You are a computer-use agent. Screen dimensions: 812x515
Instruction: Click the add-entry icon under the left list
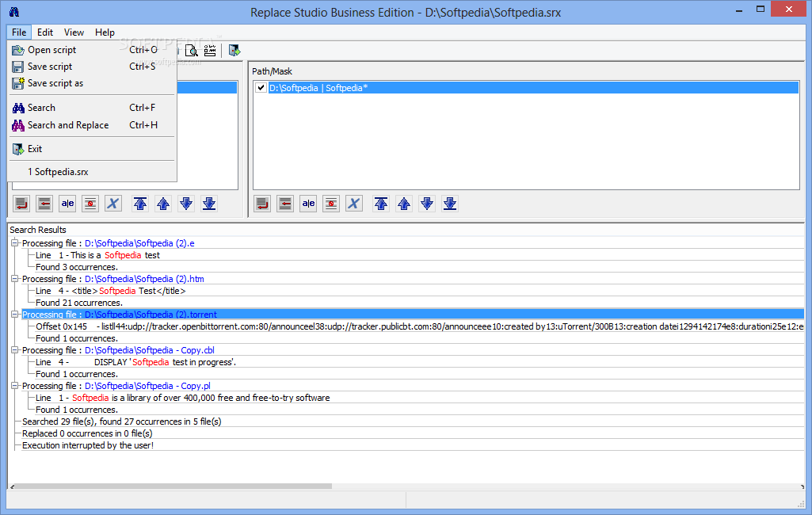click(x=21, y=204)
